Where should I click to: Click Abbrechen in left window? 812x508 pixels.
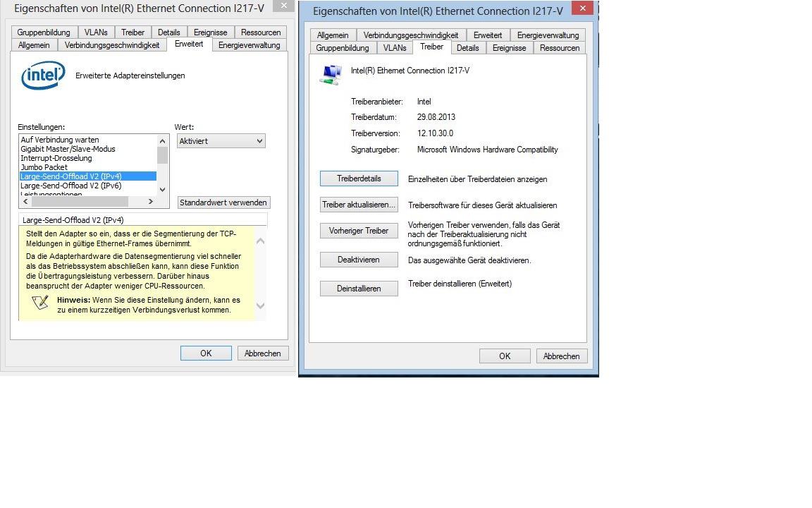point(262,353)
